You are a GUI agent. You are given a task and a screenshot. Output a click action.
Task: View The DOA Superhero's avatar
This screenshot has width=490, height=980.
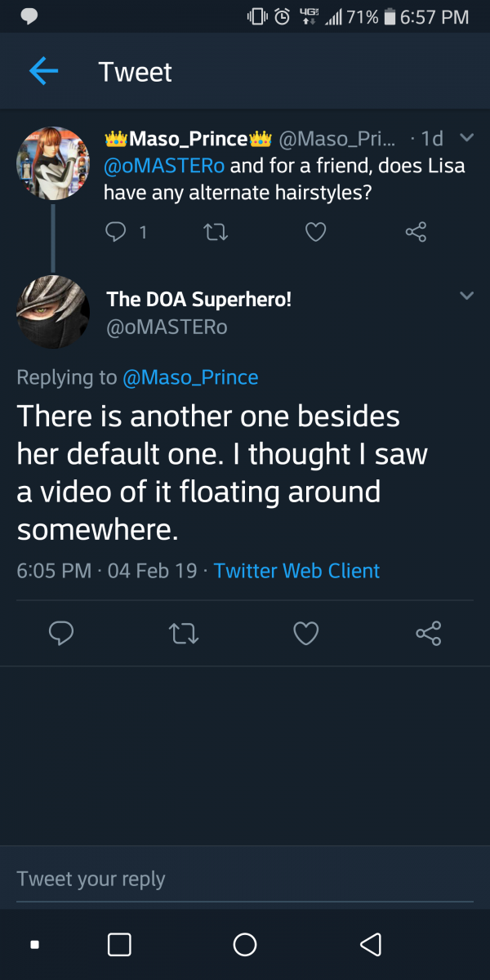(x=53, y=312)
